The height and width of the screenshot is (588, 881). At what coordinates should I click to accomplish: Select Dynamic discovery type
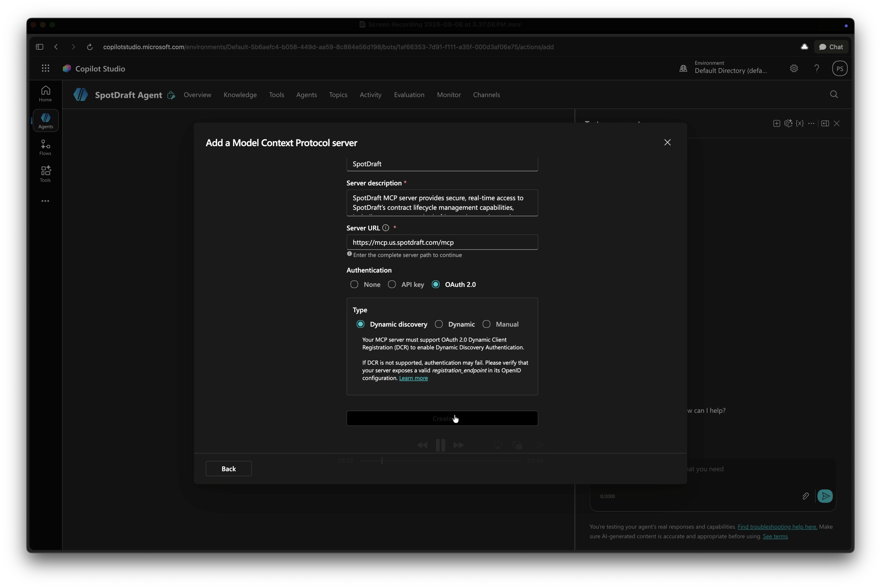[x=360, y=324]
